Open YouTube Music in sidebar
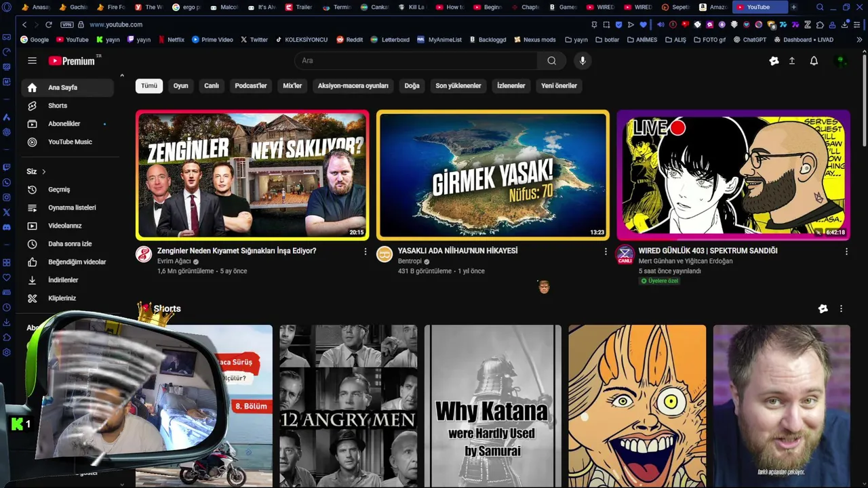 (x=68, y=142)
